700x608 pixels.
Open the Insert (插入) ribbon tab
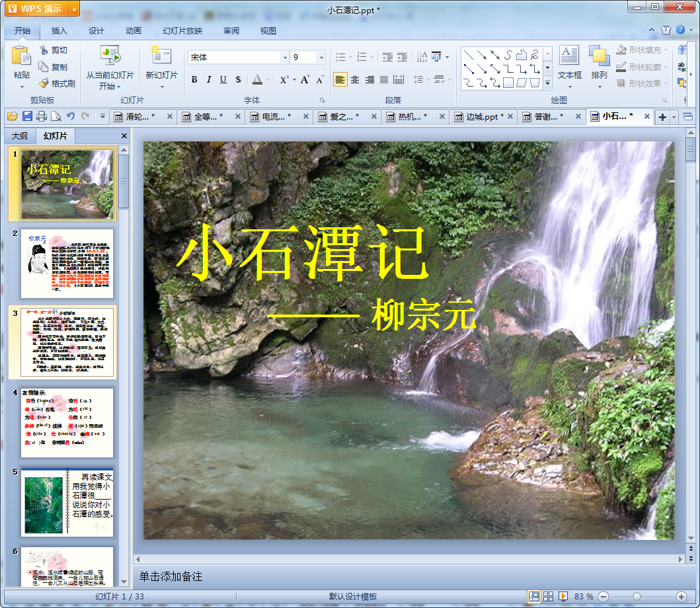pyautogui.click(x=59, y=31)
